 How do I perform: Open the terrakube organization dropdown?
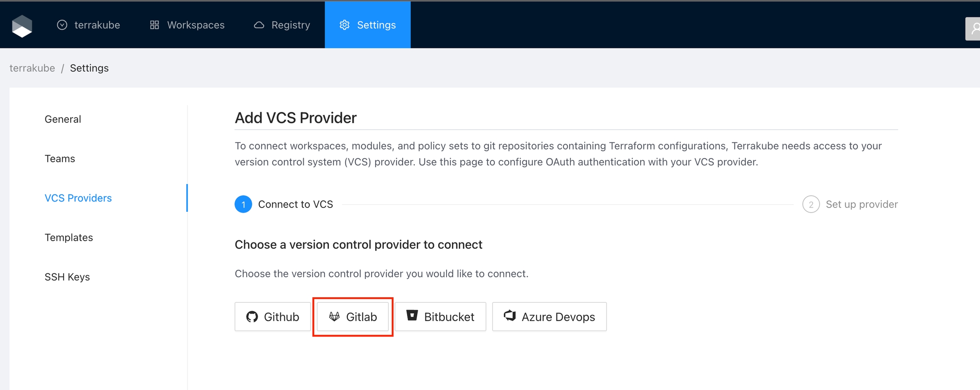coord(88,25)
